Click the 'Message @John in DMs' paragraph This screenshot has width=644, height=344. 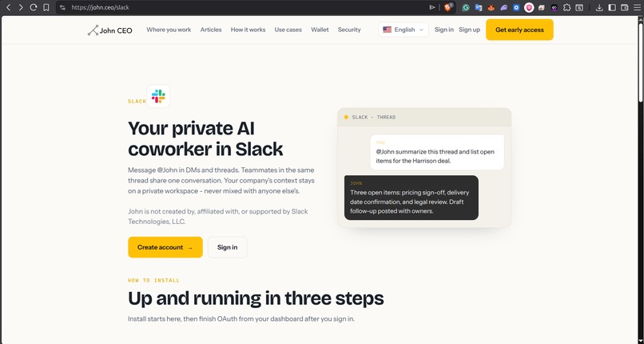(221, 181)
